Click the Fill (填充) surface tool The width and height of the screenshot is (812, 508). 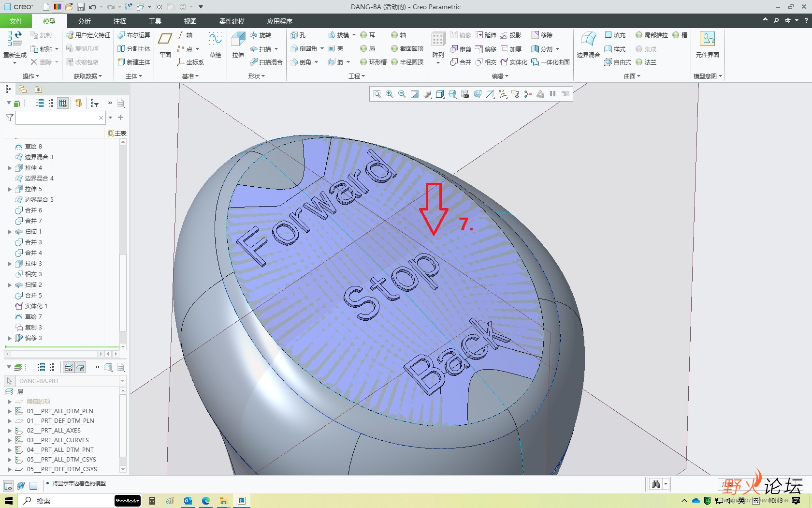click(615, 35)
